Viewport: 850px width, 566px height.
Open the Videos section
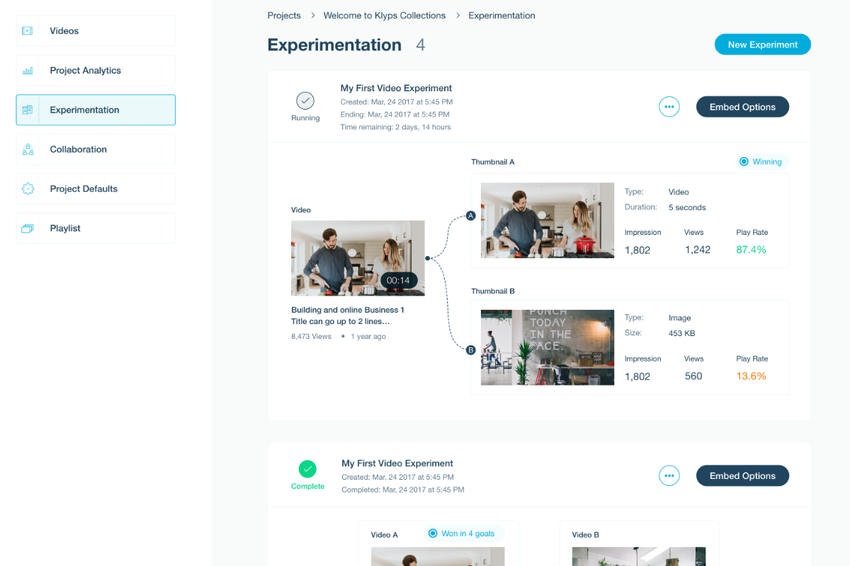click(x=96, y=31)
